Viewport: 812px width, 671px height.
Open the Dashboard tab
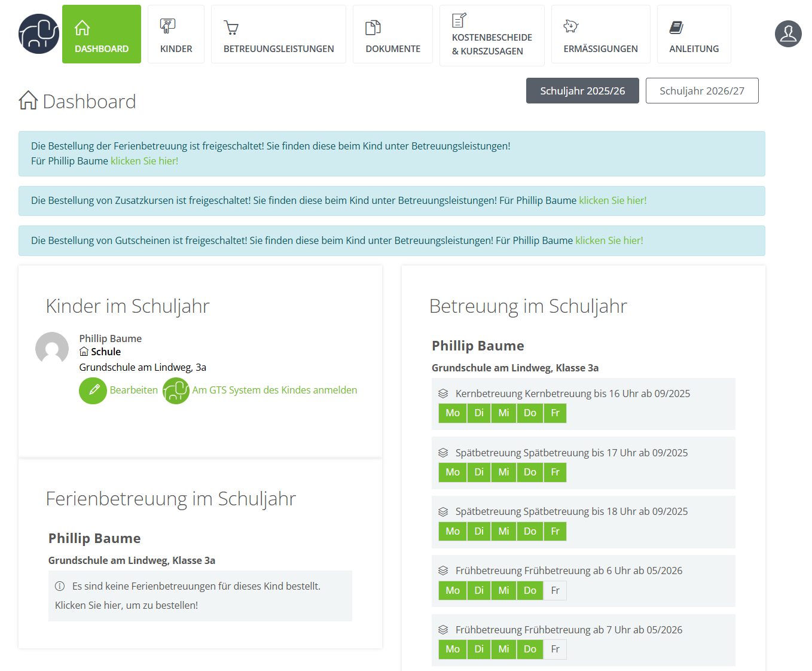(x=102, y=34)
